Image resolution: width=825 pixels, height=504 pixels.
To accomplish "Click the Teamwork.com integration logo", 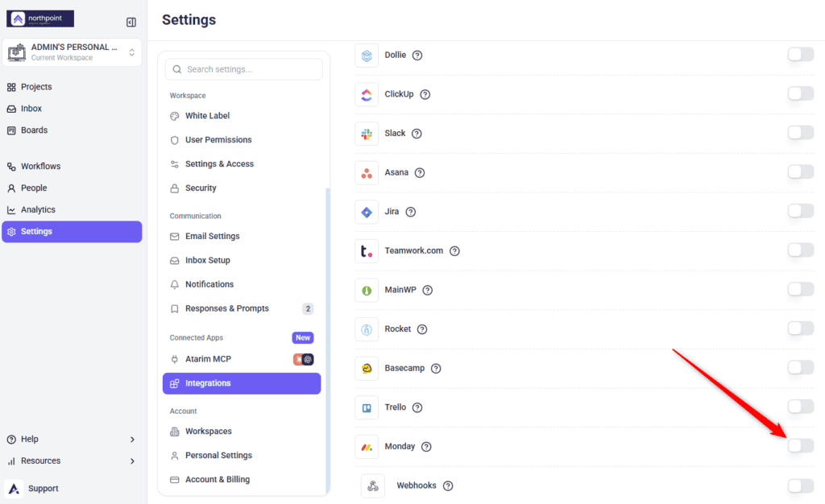I will click(x=367, y=251).
